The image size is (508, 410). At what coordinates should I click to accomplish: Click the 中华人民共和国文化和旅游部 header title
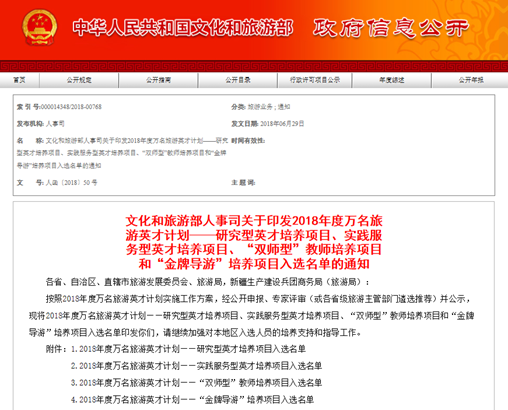click(183, 28)
